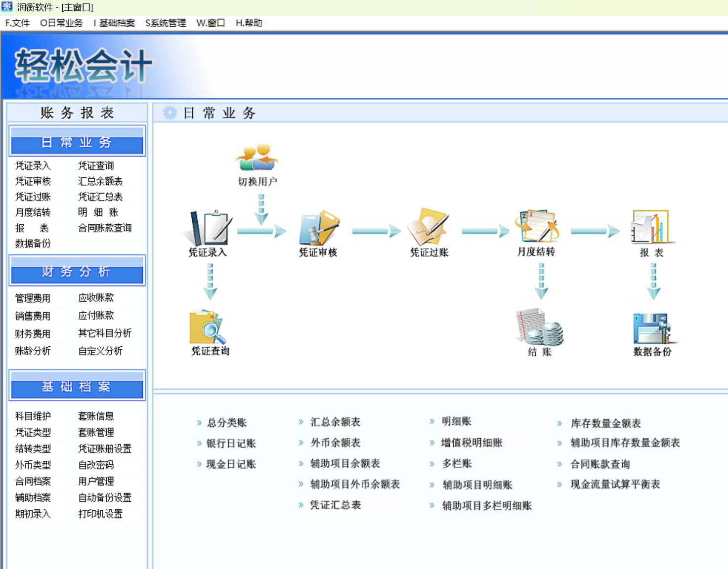Open the 凭证审核 gavel icon in the flowchart
The width and height of the screenshot is (728, 569).
pos(319,227)
